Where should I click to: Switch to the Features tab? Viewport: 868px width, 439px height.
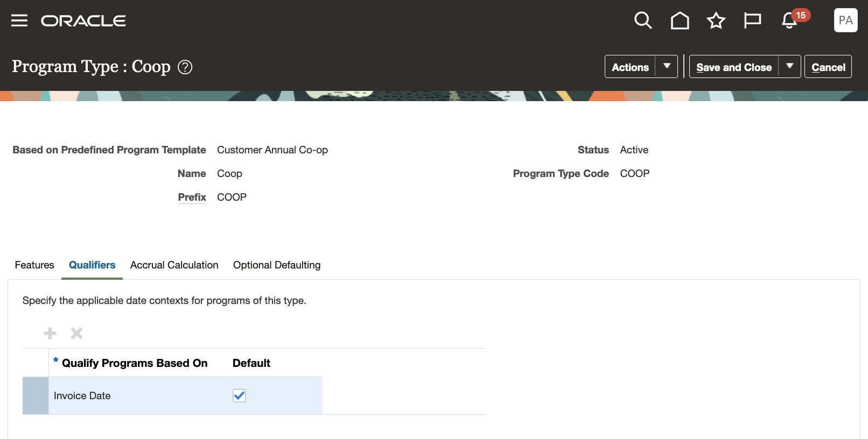34,265
